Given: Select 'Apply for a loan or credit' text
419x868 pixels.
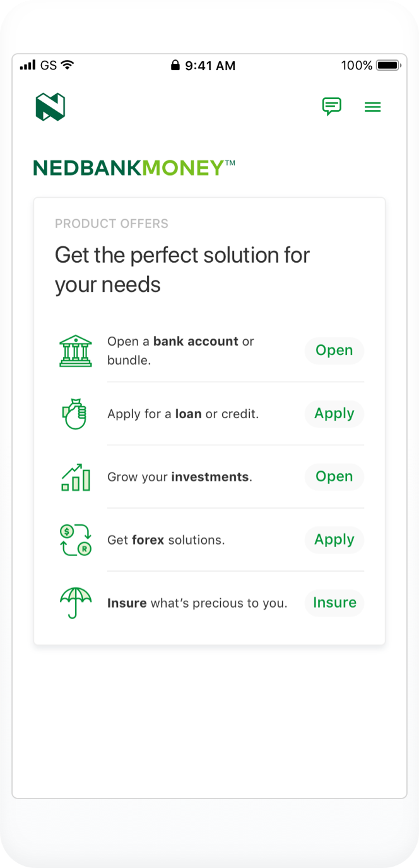Looking at the screenshot, I should click(x=183, y=414).
